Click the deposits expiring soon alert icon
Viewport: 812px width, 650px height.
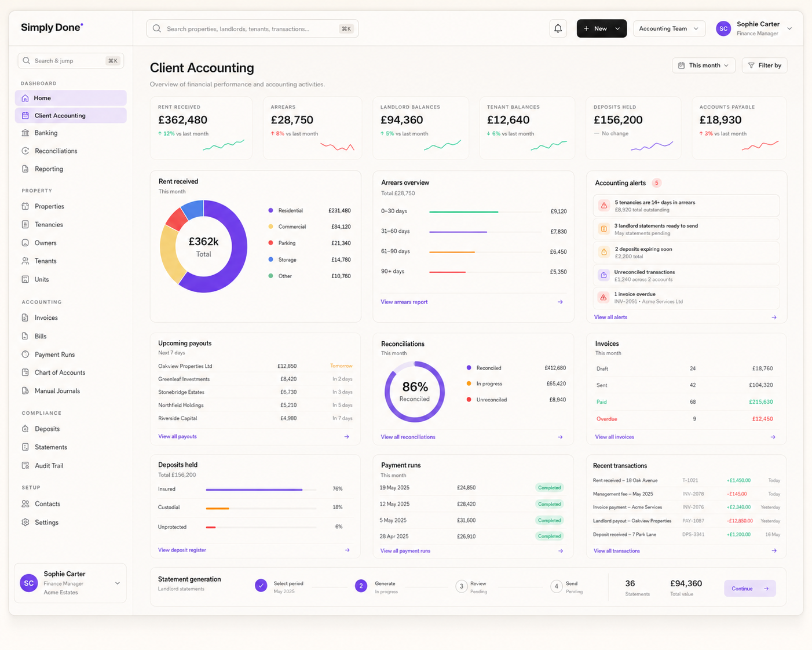coord(604,252)
